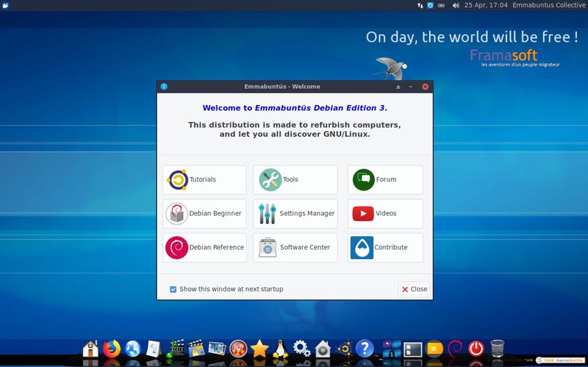Click the network connection tray icon
Viewport: 588px width, 367px height.
(420, 6)
